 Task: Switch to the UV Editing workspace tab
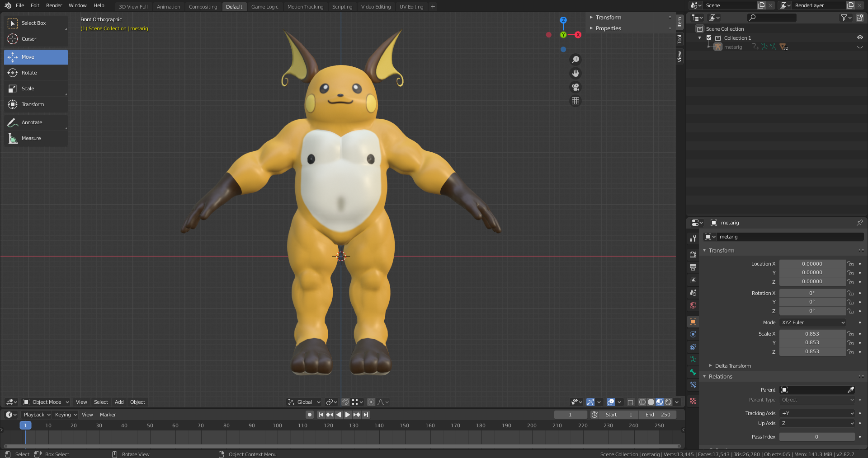click(x=411, y=7)
